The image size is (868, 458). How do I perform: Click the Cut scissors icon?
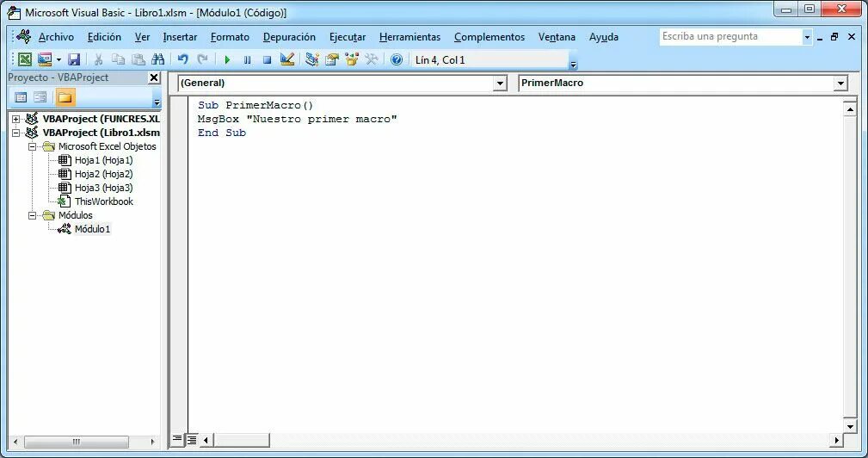click(x=99, y=59)
